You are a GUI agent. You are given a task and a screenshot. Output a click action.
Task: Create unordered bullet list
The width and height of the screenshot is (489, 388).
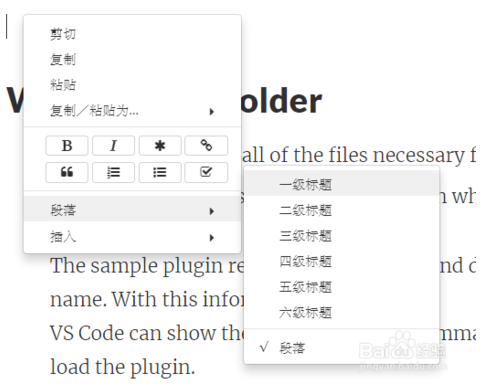160,172
